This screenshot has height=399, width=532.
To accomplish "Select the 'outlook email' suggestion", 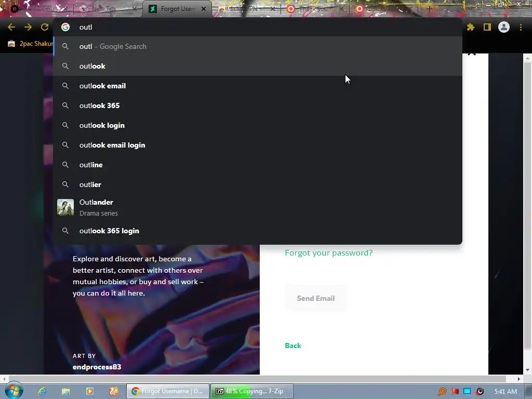I will [258, 86].
